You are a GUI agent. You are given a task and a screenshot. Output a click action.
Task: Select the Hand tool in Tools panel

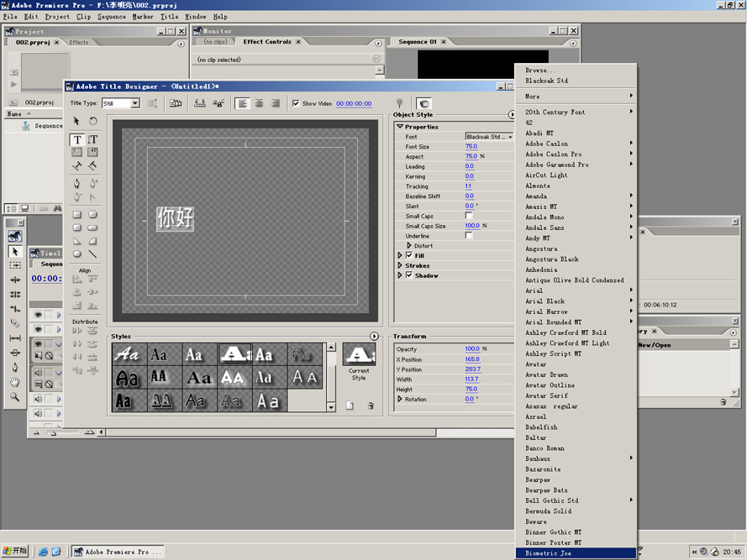pos(15,382)
